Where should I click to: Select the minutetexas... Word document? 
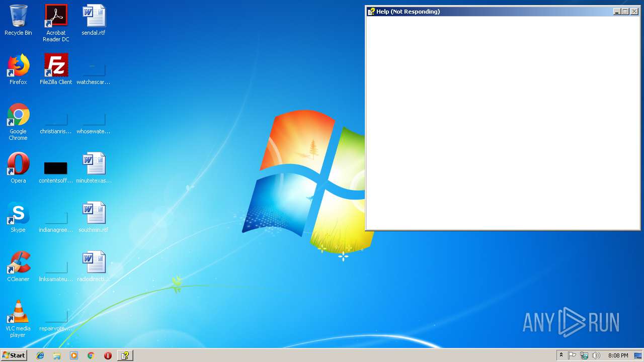94,168
